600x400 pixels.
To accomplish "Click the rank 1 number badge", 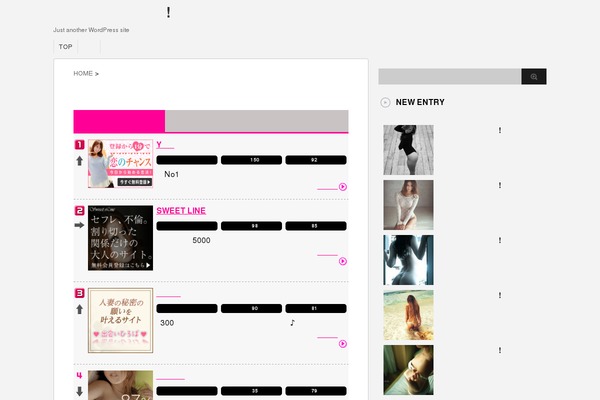I will tap(79, 145).
